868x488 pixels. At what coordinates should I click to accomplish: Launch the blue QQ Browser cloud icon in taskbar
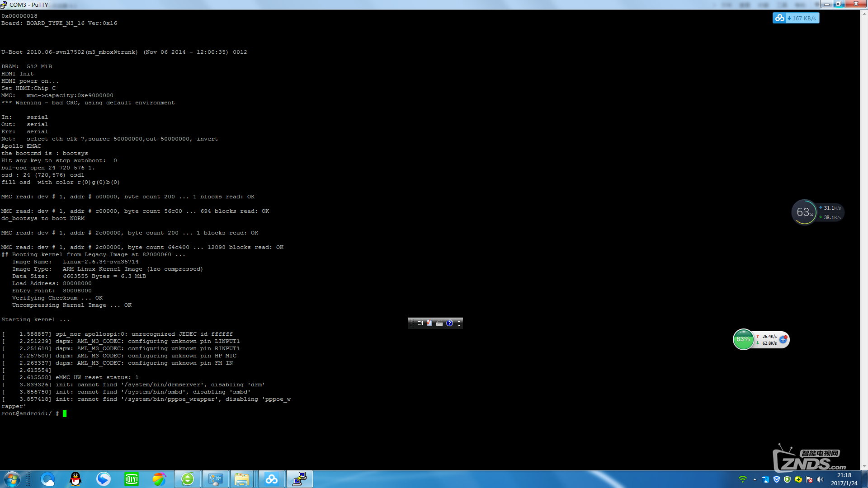click(47, 479)
